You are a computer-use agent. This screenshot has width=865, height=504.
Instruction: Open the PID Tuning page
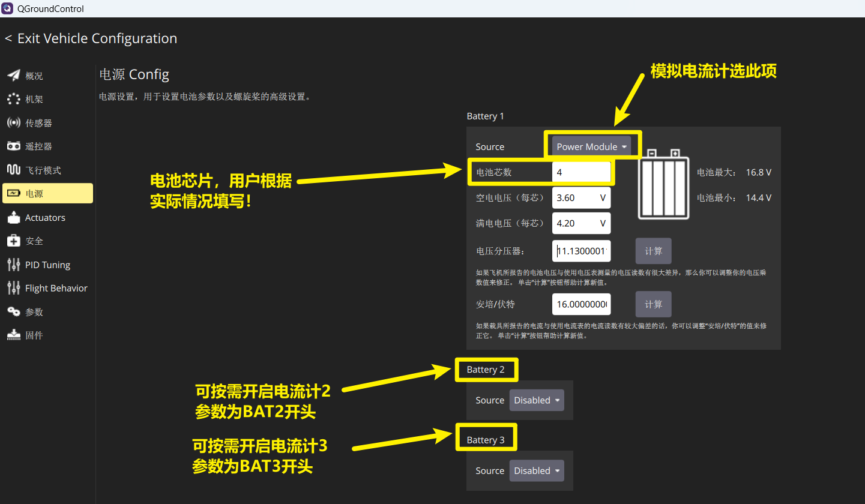coord(47,265)
